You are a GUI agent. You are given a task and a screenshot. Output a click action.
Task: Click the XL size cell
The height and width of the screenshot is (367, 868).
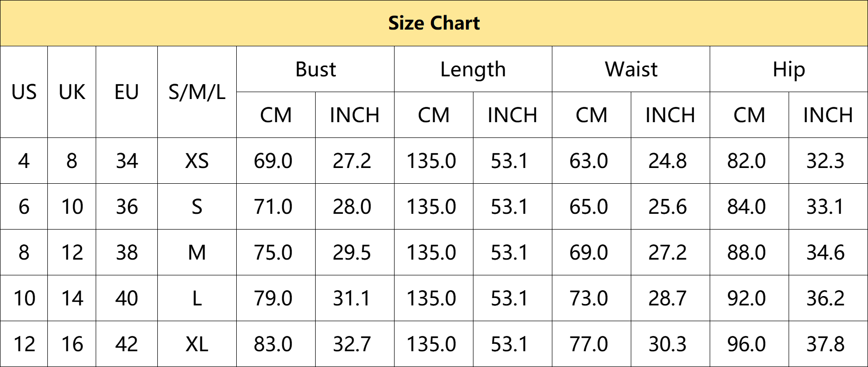point(197,344)
